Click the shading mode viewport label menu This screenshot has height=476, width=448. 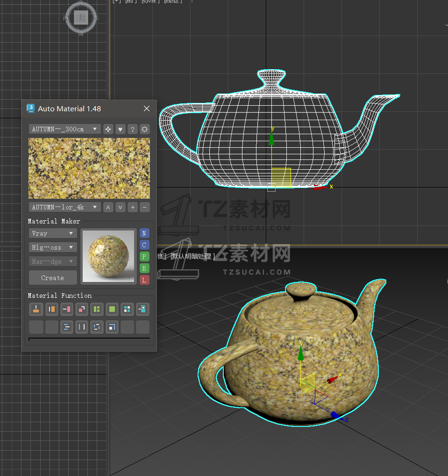pyautogui.click(x=192, y=256)
